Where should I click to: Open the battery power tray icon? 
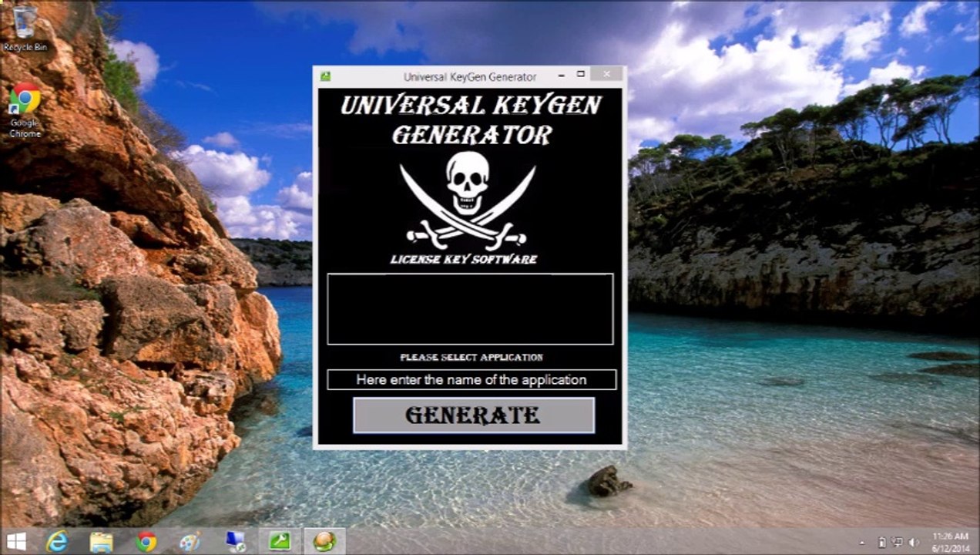click(x=882, y=542)
